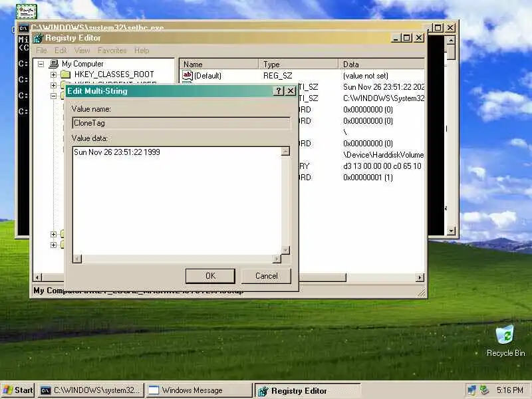Click the d3 13 00 00 binary data cell
The image size is (532, 399).
382,166
